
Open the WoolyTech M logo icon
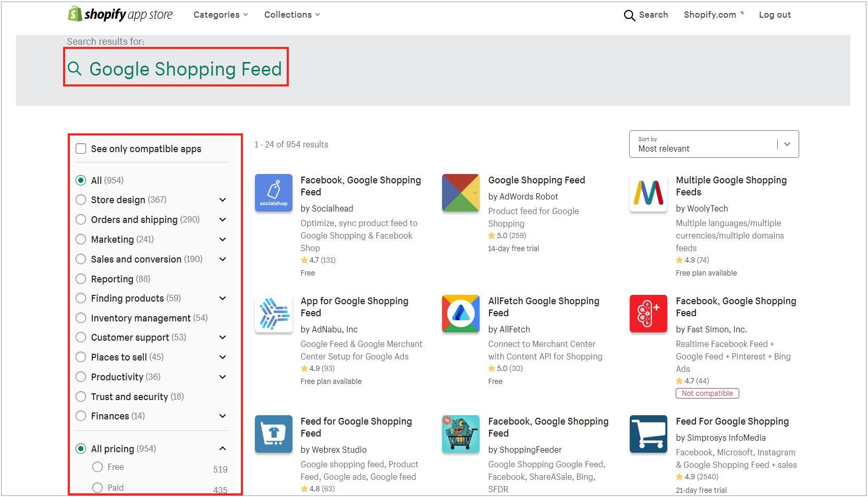click(649, 193)
